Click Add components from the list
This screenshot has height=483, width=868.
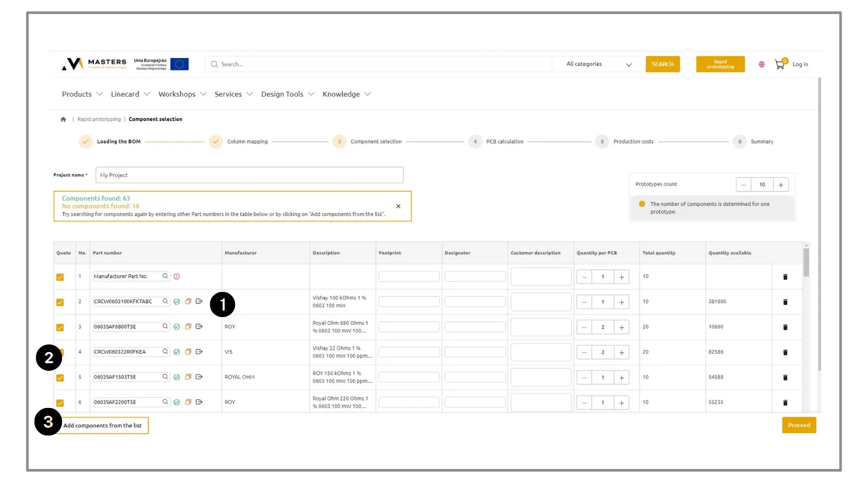(103, 426)
